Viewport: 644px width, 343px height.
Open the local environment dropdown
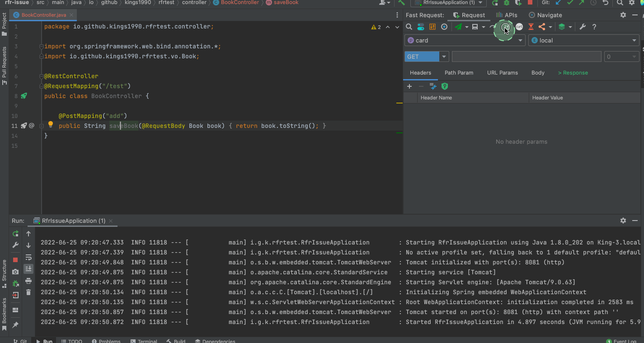tap(584, 41)
